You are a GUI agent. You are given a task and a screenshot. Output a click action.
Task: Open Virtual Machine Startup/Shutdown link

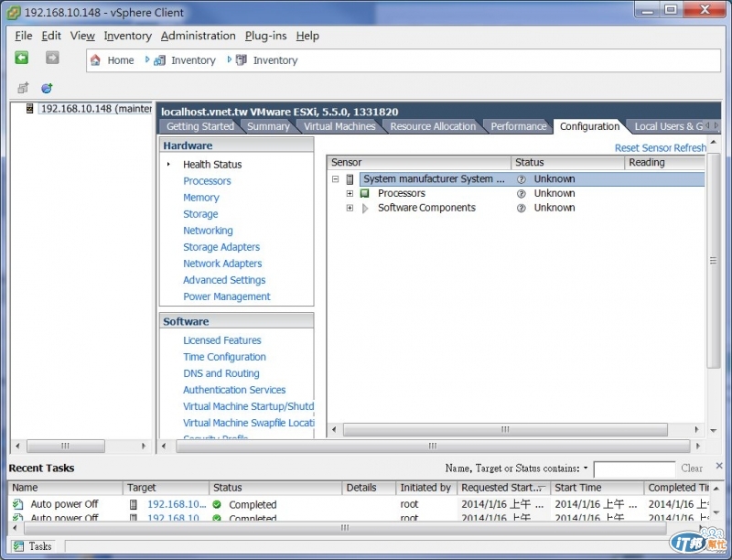[x=248, y=406]
